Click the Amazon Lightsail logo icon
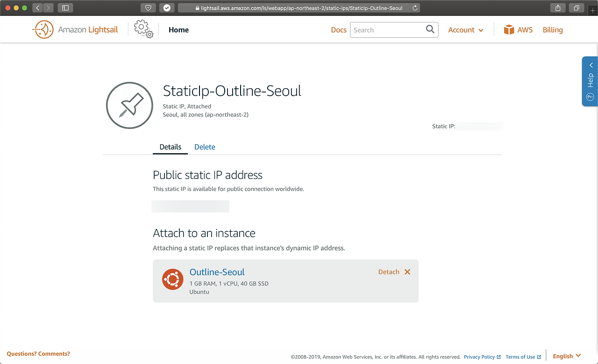598x364 pixels. tap(43, 29)
